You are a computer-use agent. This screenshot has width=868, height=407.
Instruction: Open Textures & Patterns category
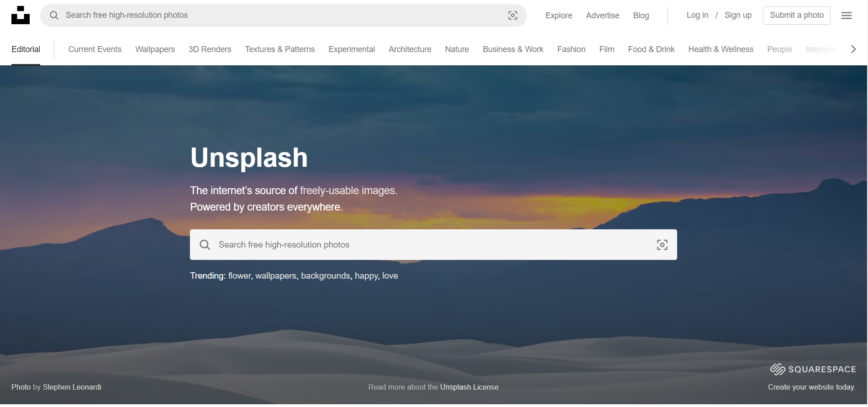(280, 49)
